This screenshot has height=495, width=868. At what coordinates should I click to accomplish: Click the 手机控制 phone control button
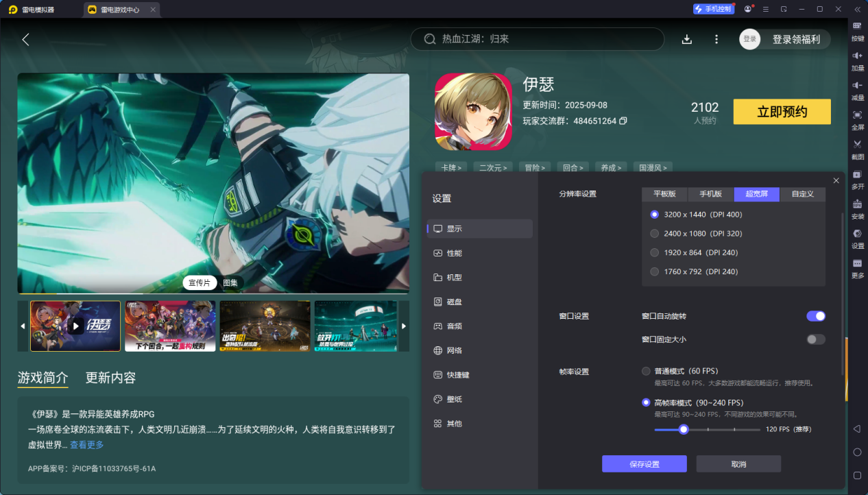click(713, 9)
